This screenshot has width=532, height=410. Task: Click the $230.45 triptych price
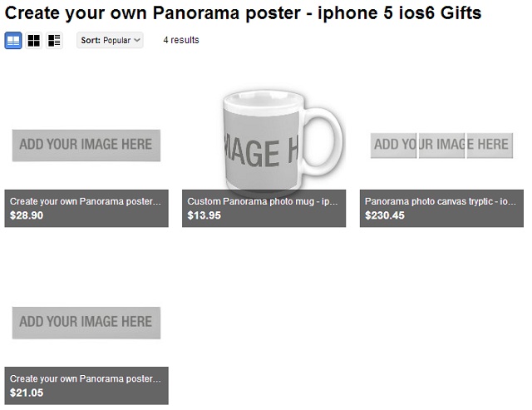point(385,215)
